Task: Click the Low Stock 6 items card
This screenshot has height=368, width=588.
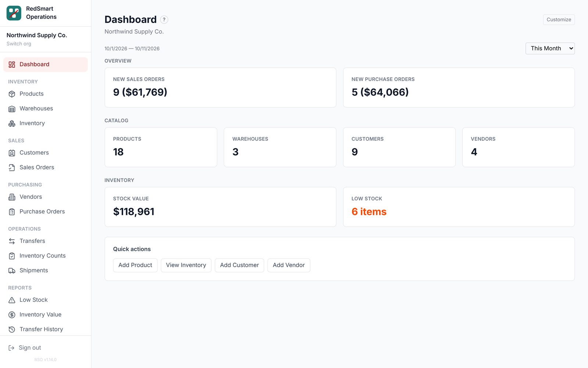Action: tap(459, 207)
